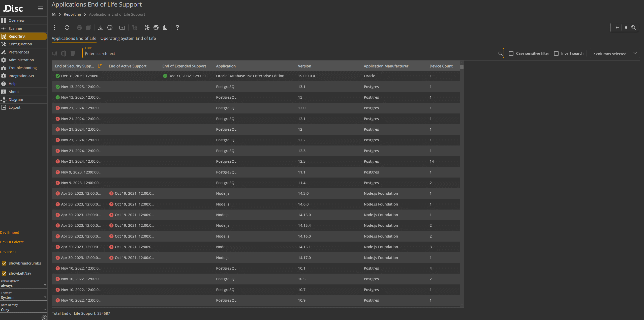The height and width of the screenshot is (320, 644).
Task: Switch to Operating System End of Life tab
Action: [128, 38]
